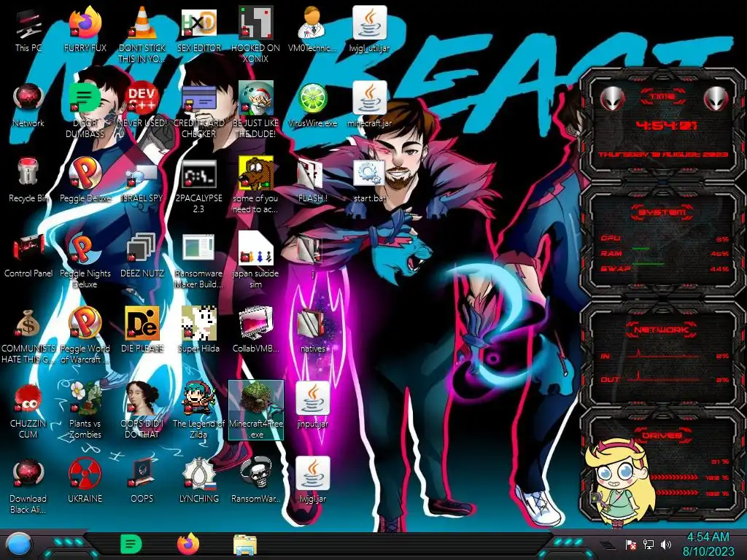Select the RansomWar... skull icon
747x560 pixels.
pos(255,481)
